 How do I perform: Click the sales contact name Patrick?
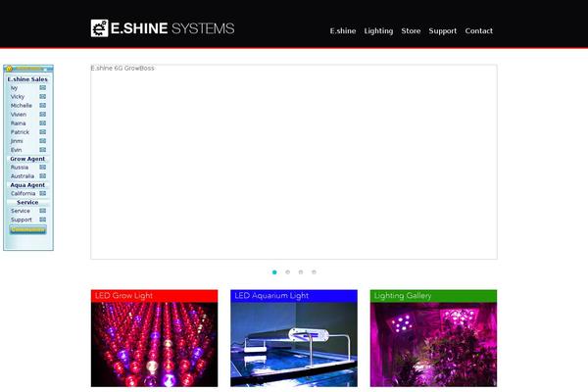pyautogui.click(x=20, y=132)
